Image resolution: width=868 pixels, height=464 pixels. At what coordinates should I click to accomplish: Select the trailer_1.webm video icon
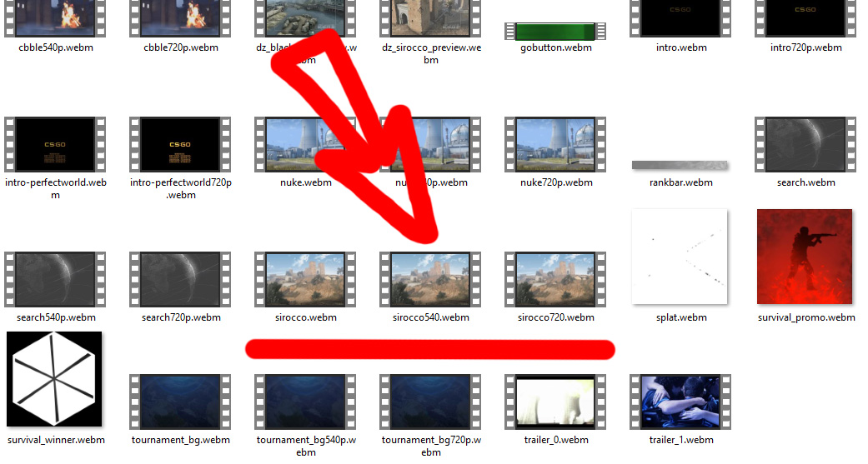click(x=680, y=402)
